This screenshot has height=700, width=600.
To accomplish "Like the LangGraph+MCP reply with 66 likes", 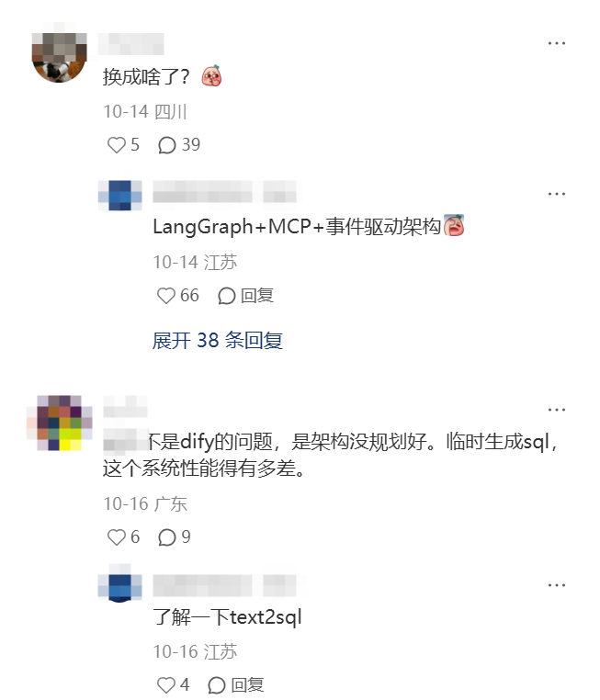I will click(166, 296).
